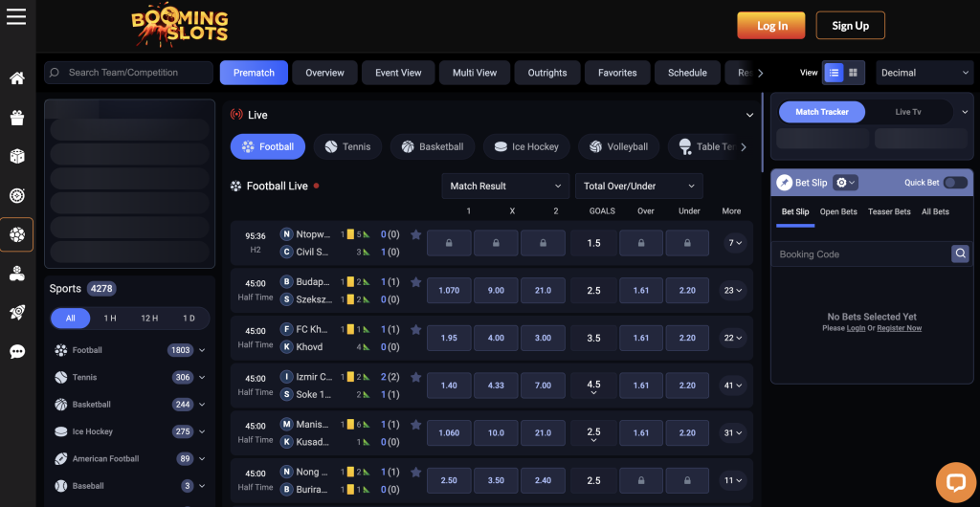Screen dimensions: 980x507
Task: Favorite the Izmir C vs Soke match star
Action: [x=415, y=377]
